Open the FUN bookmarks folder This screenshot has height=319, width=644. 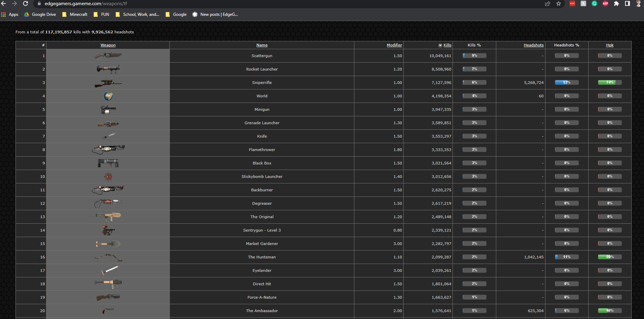pos(101,14)
